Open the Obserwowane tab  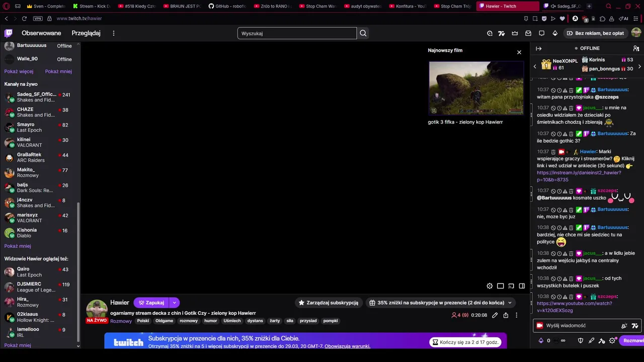coord(41,33)
